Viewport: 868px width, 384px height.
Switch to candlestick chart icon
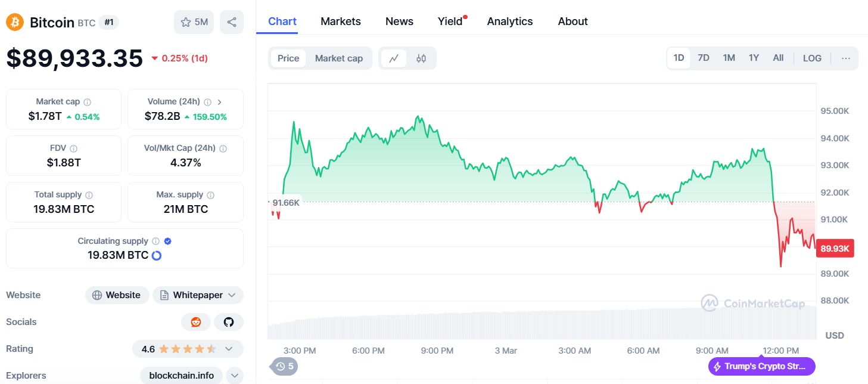[x=421, y=58]
